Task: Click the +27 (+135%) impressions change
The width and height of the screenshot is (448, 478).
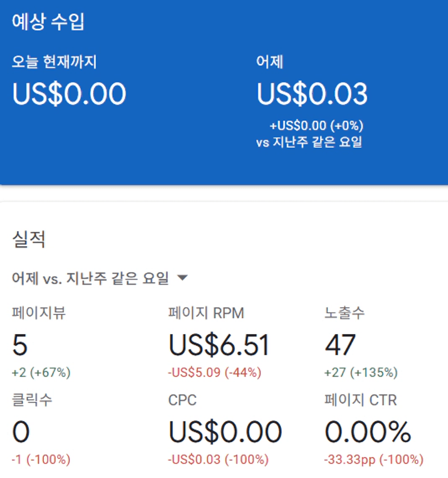Action: click(361, 372)
